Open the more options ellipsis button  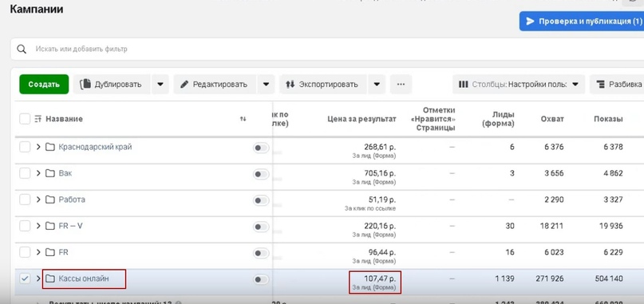click(x=401, y=85)
